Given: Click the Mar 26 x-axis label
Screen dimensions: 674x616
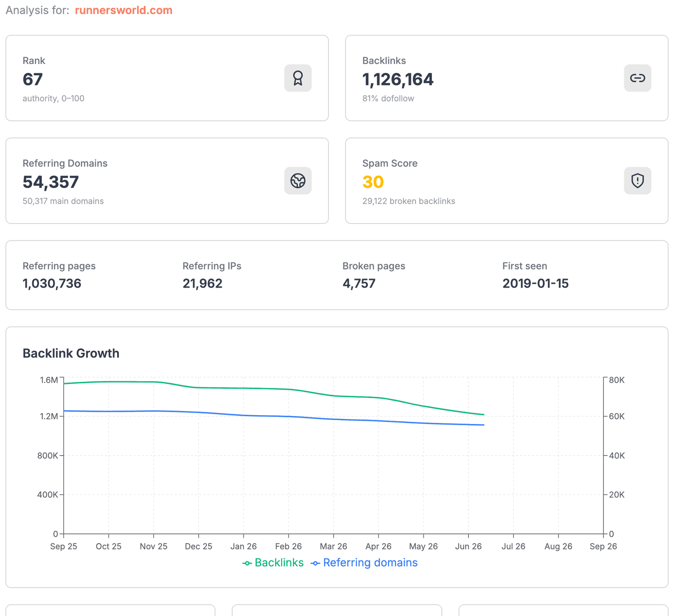Looking at the screenshot, I should (333, 546).
